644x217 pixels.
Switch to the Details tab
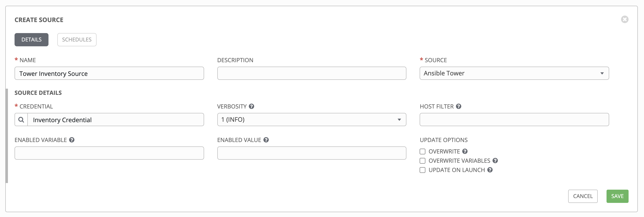coord(32,40)
